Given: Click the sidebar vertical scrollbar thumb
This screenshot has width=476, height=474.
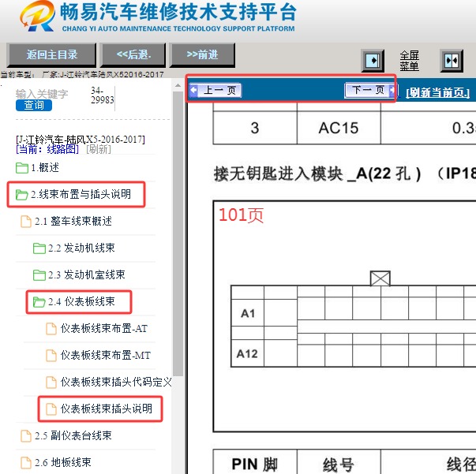Looking at the screenshot, I should [x=178, y=233].
